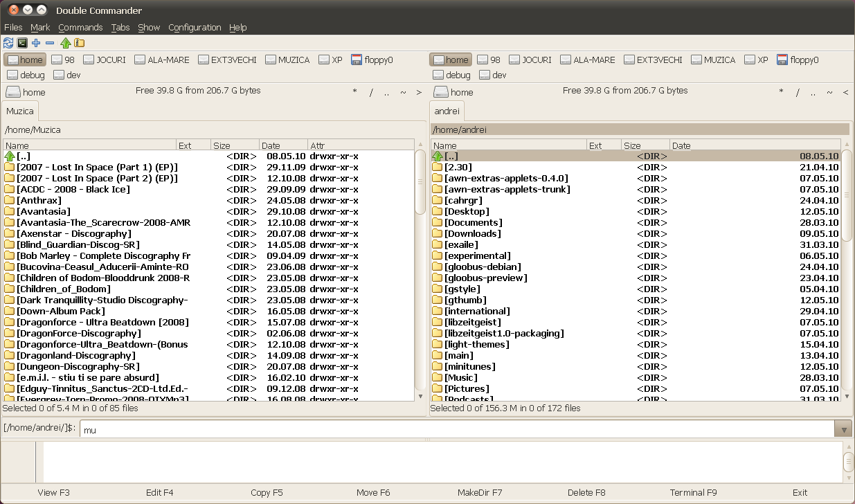This screenshot has height=504, width=855.
Task: Click the Copy F5 button
Action: pyautogui.click(x=267, y=492)
